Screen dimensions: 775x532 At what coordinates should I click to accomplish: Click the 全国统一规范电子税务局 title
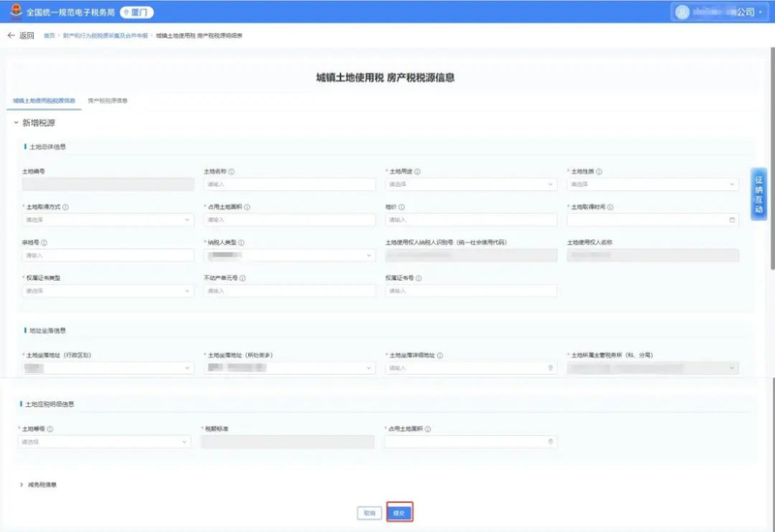(70, 13)
